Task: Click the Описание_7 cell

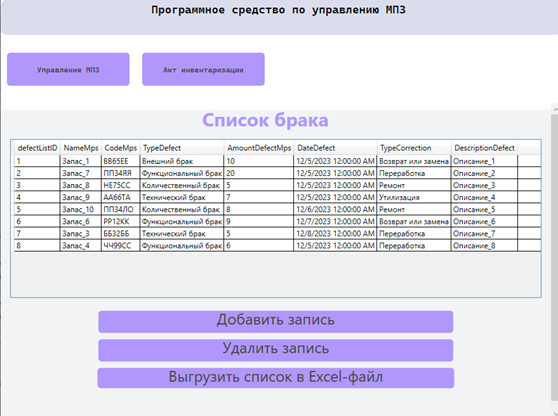Action: 484,234
